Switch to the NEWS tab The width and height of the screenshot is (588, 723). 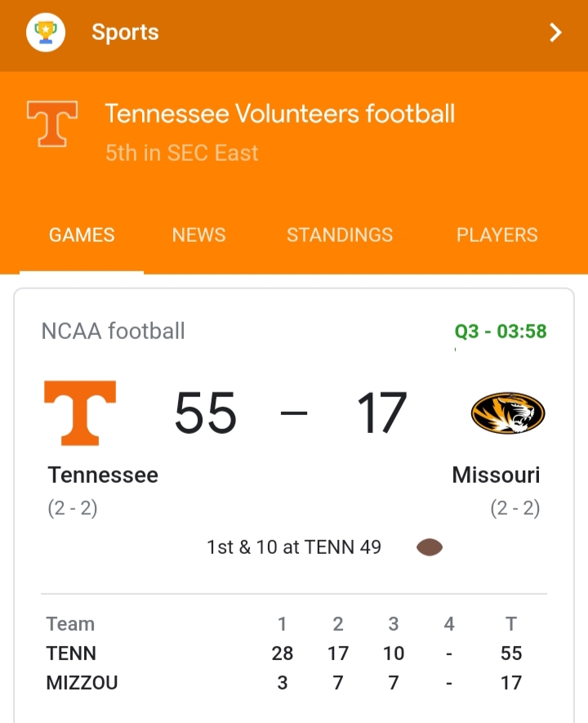(198, 235)
